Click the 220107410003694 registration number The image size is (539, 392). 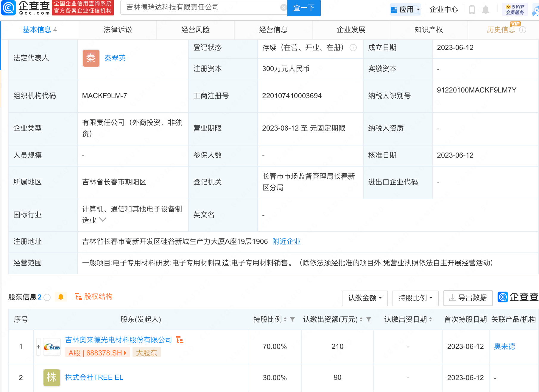point(292,96)
